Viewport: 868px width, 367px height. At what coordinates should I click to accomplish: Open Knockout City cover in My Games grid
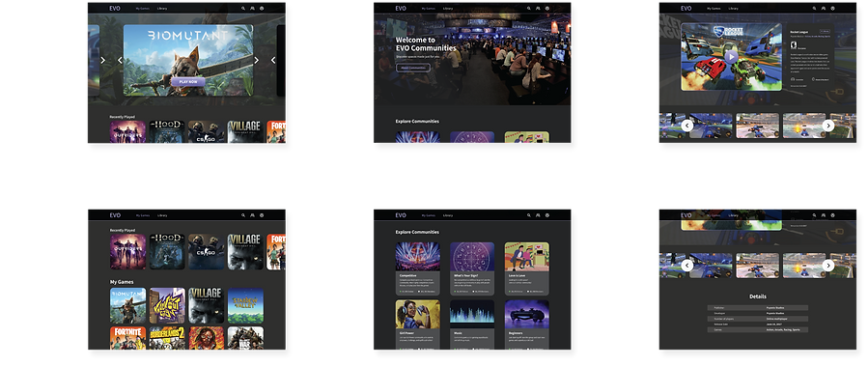pos(167,305)
